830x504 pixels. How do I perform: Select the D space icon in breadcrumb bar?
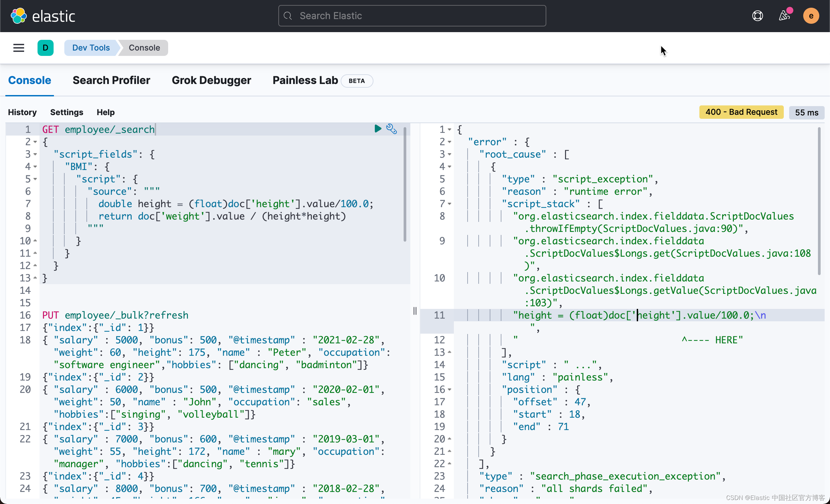46,48
